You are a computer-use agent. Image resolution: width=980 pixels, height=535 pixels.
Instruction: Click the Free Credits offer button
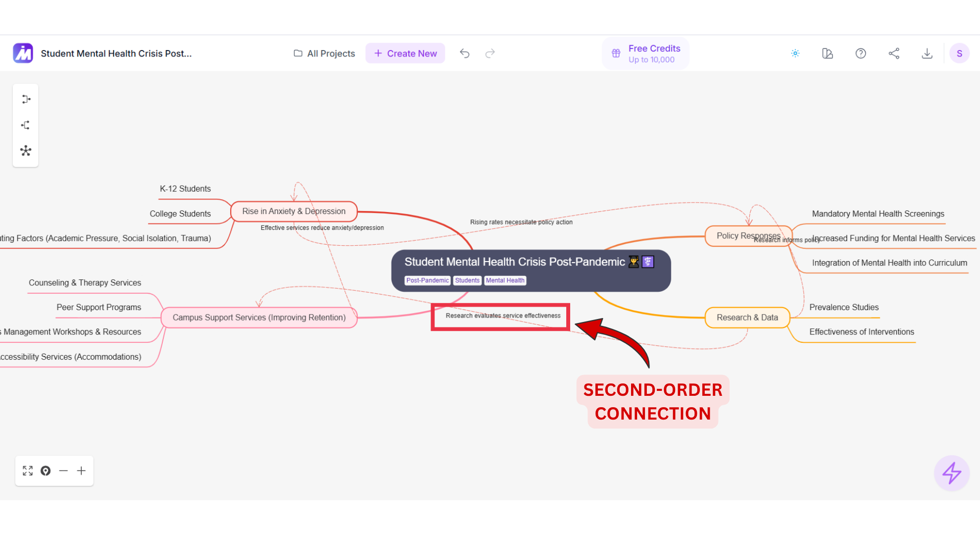646,53
